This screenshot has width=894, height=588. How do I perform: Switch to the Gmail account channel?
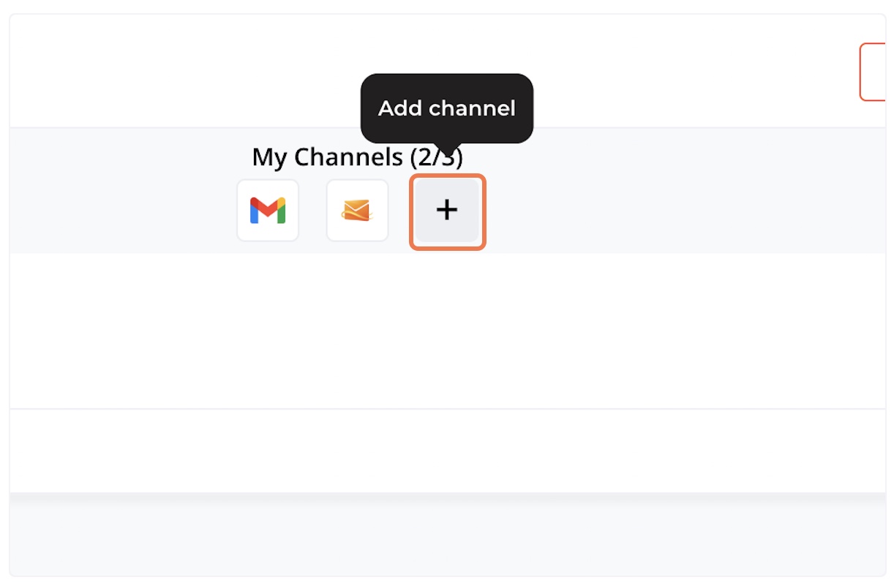click(x=268, y=211)
